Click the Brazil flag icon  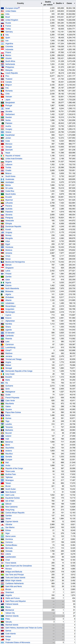(x=2, y=17)
